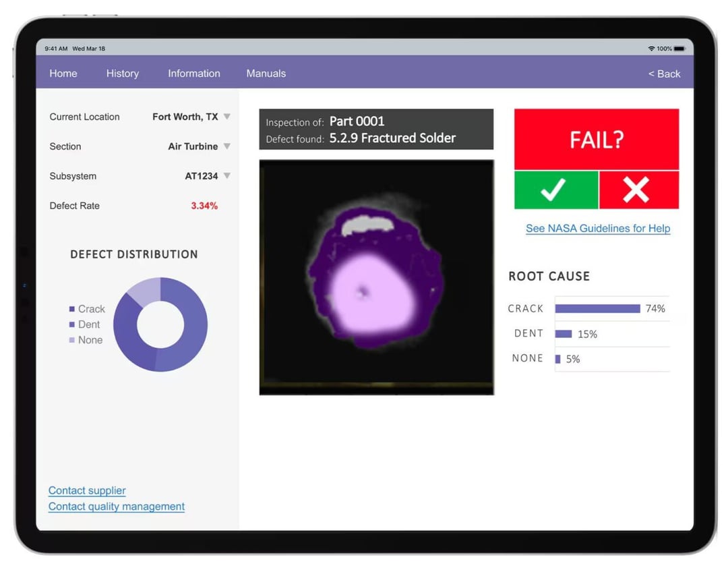Click the None legend square marker
This screenshot has height=570, width=728.
pos(72,340)
